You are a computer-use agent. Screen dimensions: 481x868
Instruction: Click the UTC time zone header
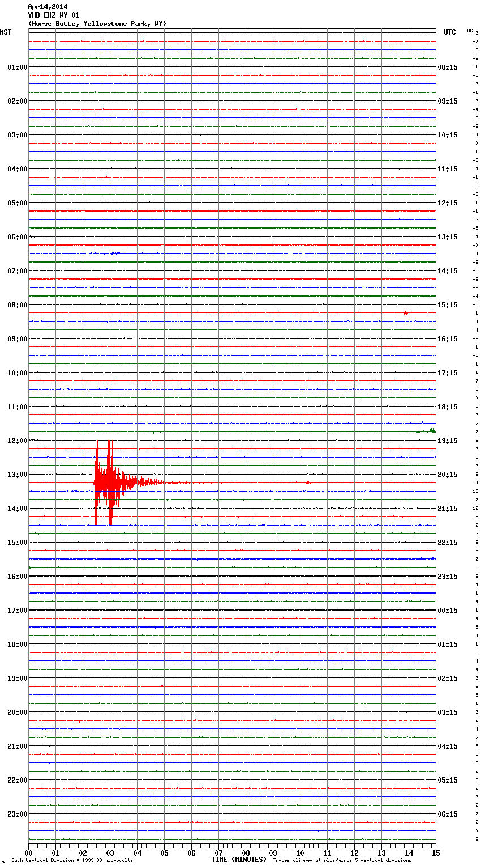click(450, 32)
